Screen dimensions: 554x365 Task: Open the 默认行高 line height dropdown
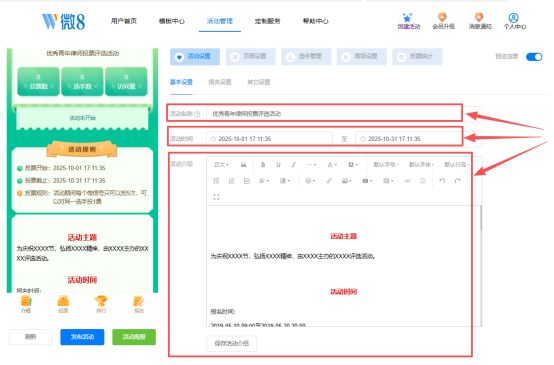456,165
